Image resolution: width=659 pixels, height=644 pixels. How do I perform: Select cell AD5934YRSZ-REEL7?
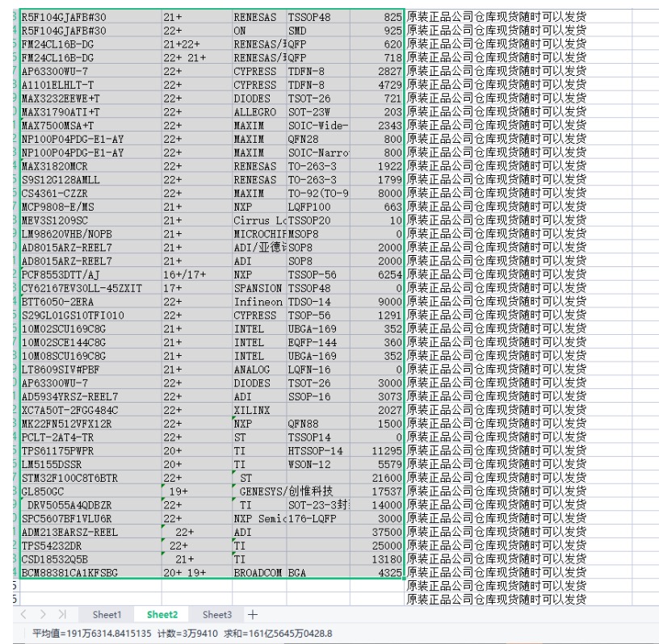click(x=90, y=396)
